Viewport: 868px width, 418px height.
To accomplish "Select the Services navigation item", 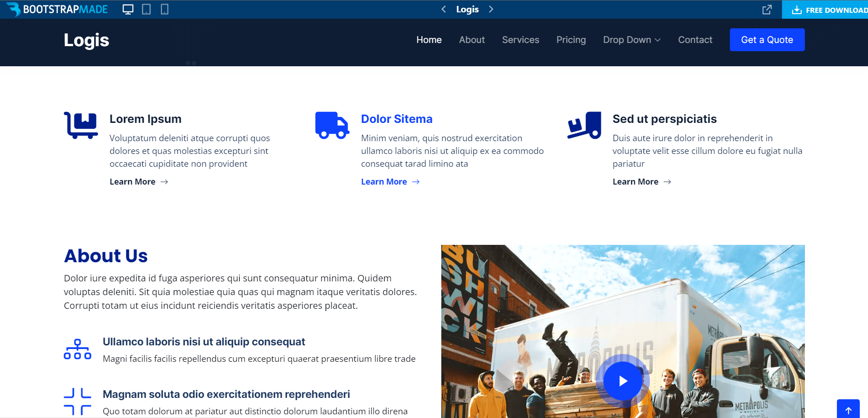I will coord(520,40).
